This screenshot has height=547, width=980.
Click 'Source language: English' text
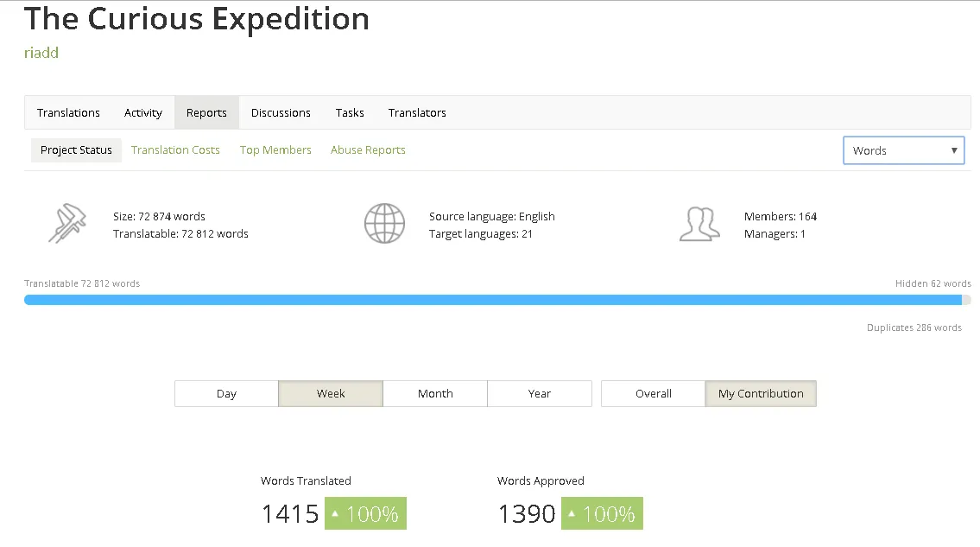coord(492,217)
